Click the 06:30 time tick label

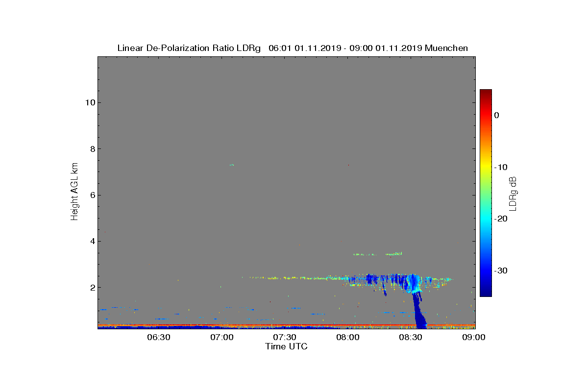[159, 337]
